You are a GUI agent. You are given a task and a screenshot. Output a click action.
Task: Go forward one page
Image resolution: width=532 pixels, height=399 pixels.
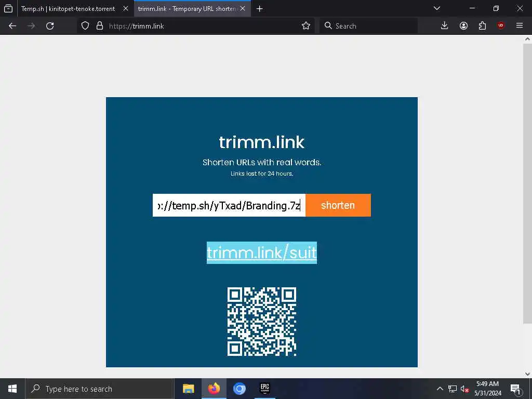pos(31,26)
